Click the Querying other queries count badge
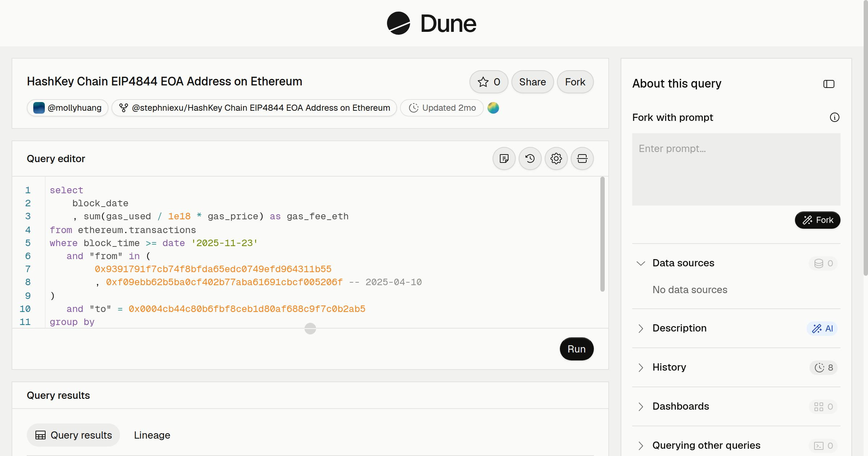Viewport: 868px width, 456px height. 823,446
